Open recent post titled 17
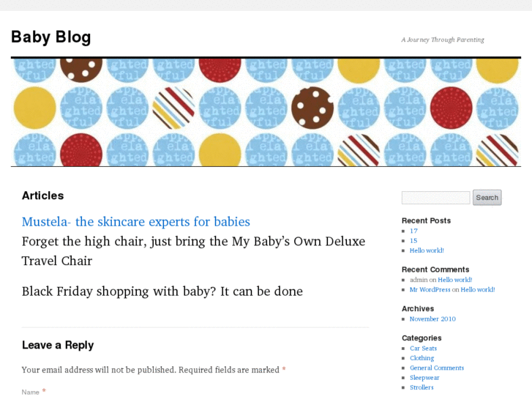532x399 pixels. (413, 231)
